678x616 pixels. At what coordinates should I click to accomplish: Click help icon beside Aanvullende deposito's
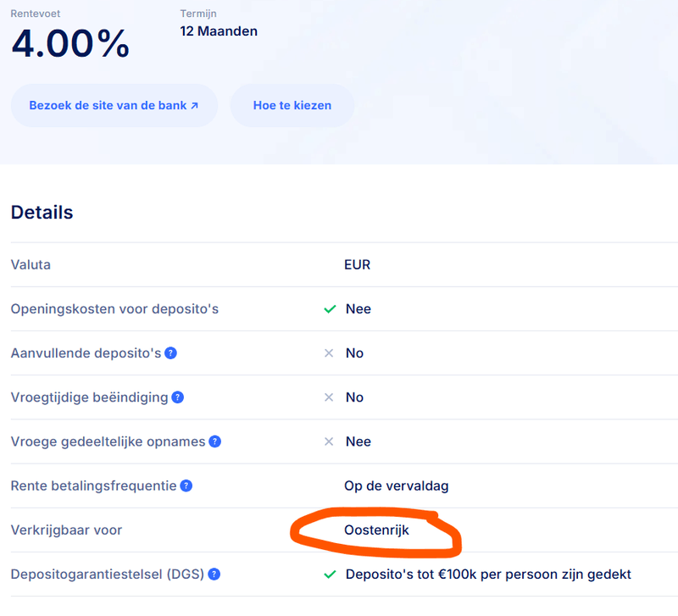pyautogui.click(x=170, y=353)
